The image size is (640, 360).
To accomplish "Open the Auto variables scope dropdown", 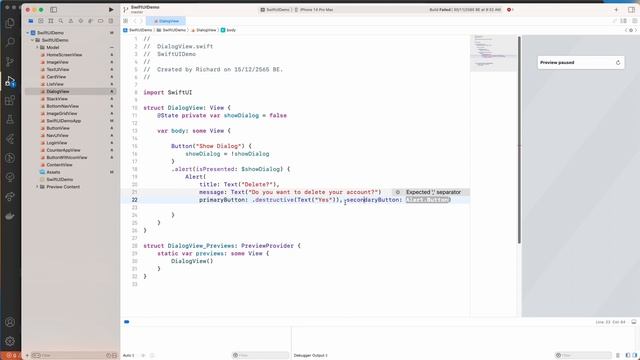I will (130, 356).
